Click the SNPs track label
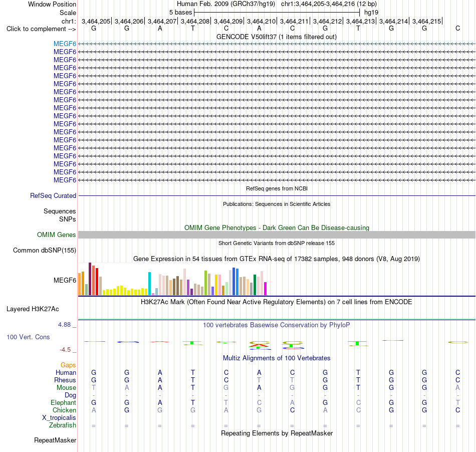Viewport: 476px width, 452px height. point(68,219)
